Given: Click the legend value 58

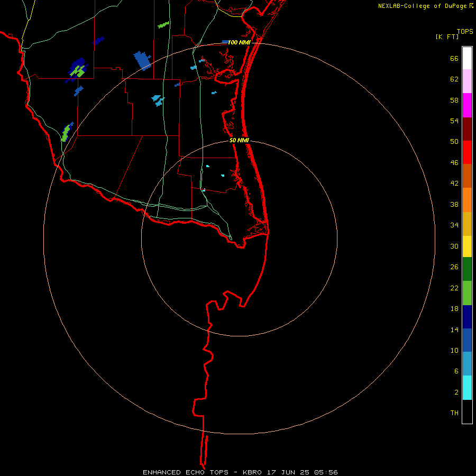Looking at the screenshot, I should (x=454, y=100).
